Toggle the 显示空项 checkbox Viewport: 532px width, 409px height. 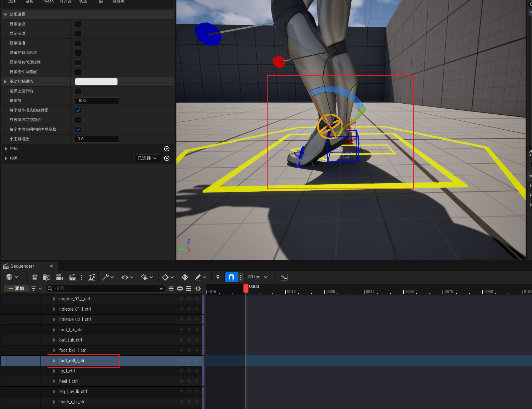pos(78,34)
